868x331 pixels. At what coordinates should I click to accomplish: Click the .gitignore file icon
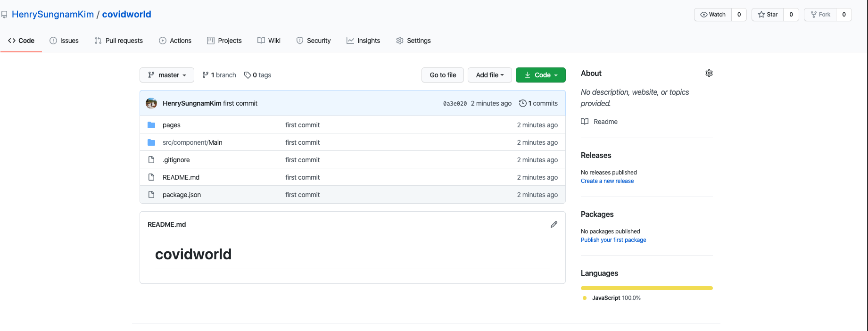pyautogui.click(x=151, y=160)
